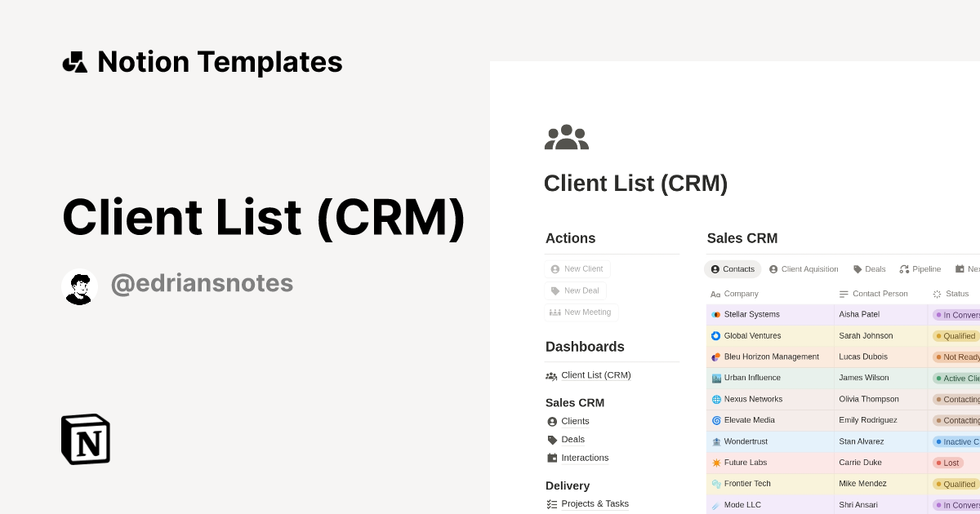980x514 pixels.
Task: Select the Contacts view tab
Action: (x=733, y=268)
